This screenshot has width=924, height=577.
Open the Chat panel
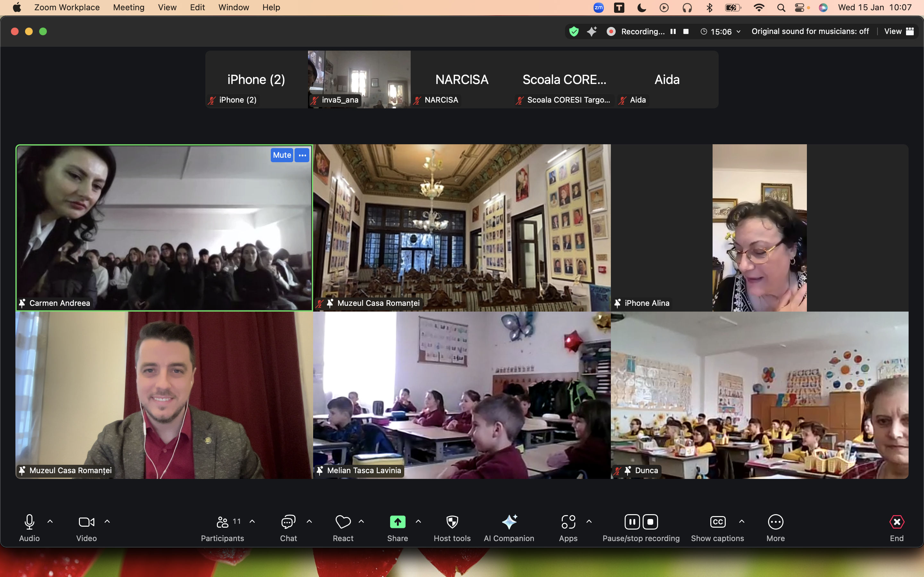click(x=288, y=522)
